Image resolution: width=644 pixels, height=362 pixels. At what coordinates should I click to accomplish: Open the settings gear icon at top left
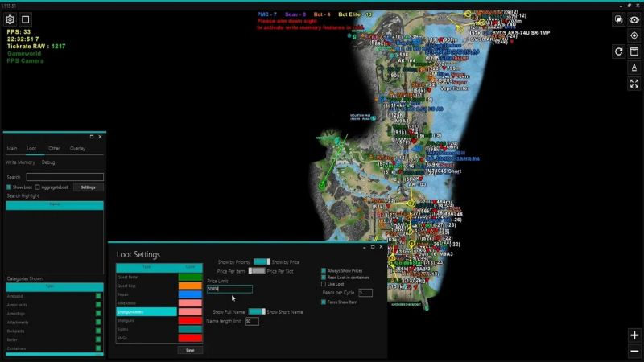tap(10, 19)
